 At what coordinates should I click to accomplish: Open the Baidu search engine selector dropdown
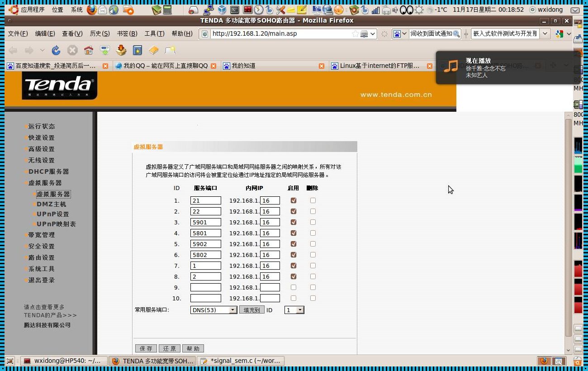pos(400,33)
